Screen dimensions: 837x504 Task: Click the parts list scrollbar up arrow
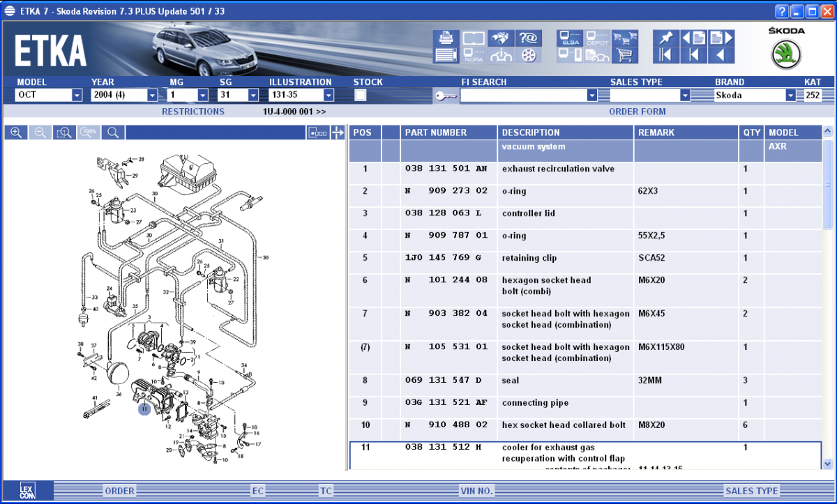[x=827, y=131]
